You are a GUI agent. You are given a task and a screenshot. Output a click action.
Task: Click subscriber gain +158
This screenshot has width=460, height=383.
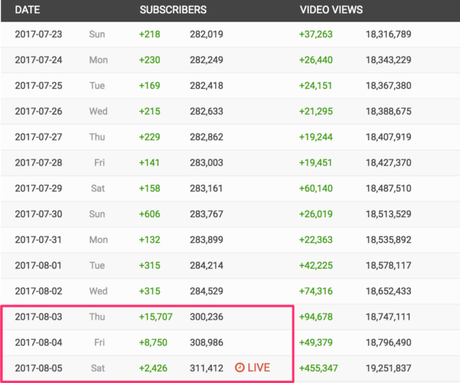[150, 188]
